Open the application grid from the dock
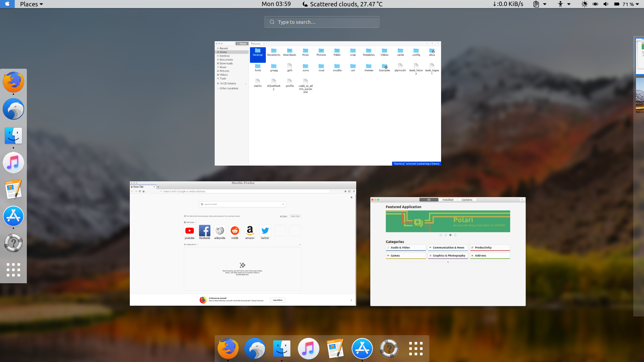The height and width of the screenshot is (362, 644). pos(416,348)
